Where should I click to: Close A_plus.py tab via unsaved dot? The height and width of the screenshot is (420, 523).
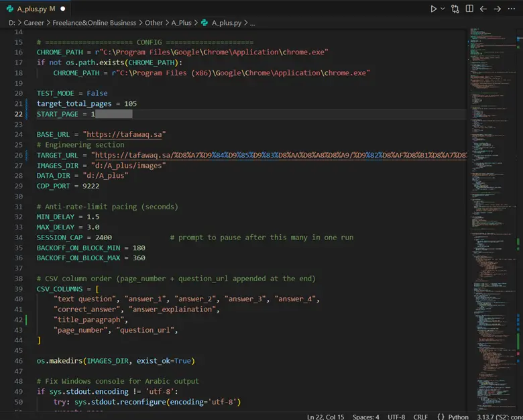[x=63, y=9]
